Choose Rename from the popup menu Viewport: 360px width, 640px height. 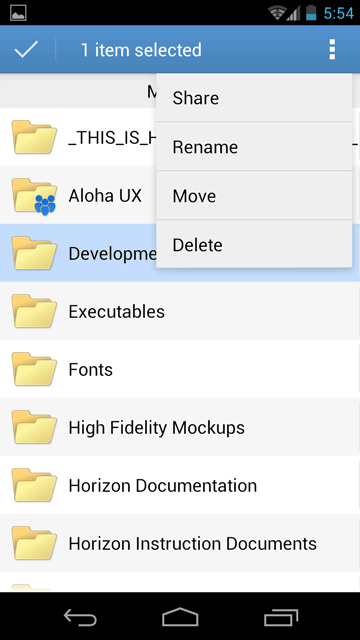(254, 147)
